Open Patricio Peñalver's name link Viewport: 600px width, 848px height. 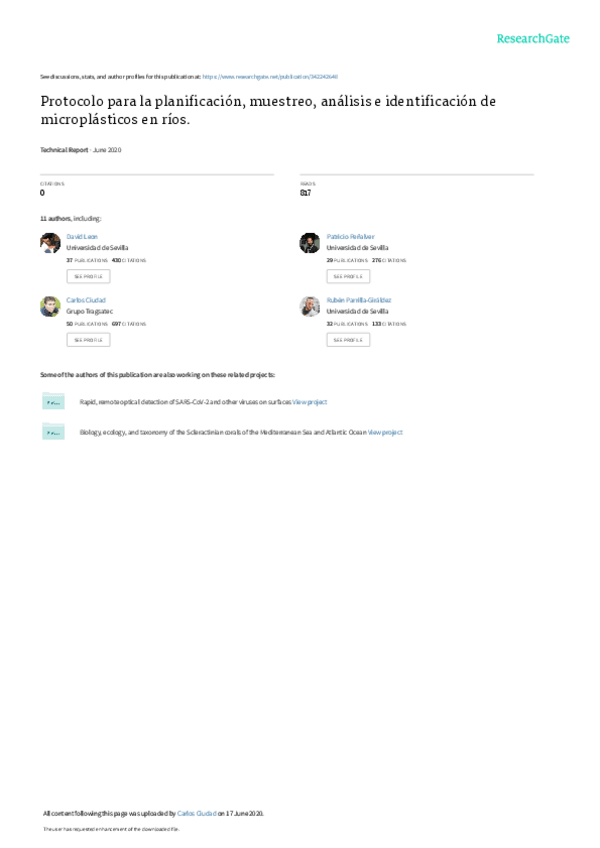[351, 236]
